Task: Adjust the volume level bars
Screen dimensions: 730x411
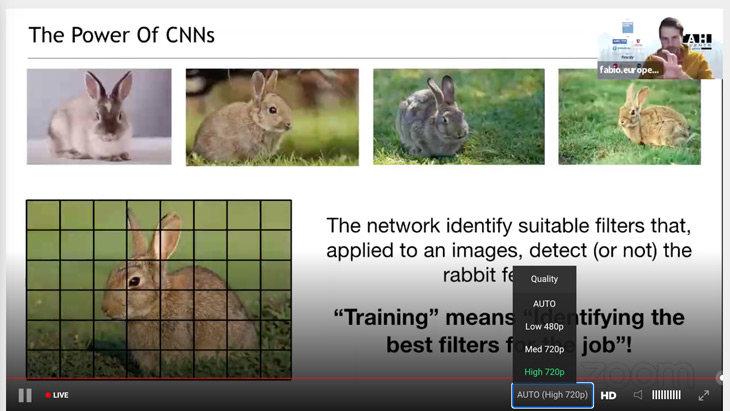Action: click(666, 395)
